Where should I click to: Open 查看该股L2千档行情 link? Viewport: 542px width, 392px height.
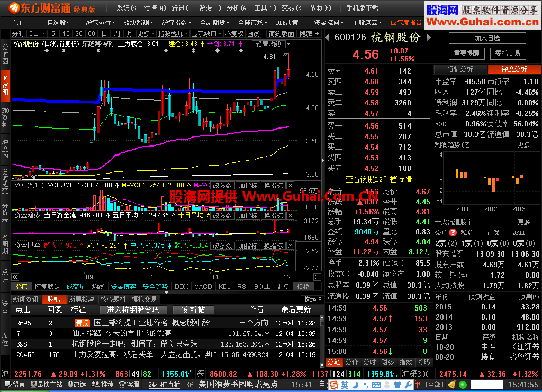[x=378, y=179]
